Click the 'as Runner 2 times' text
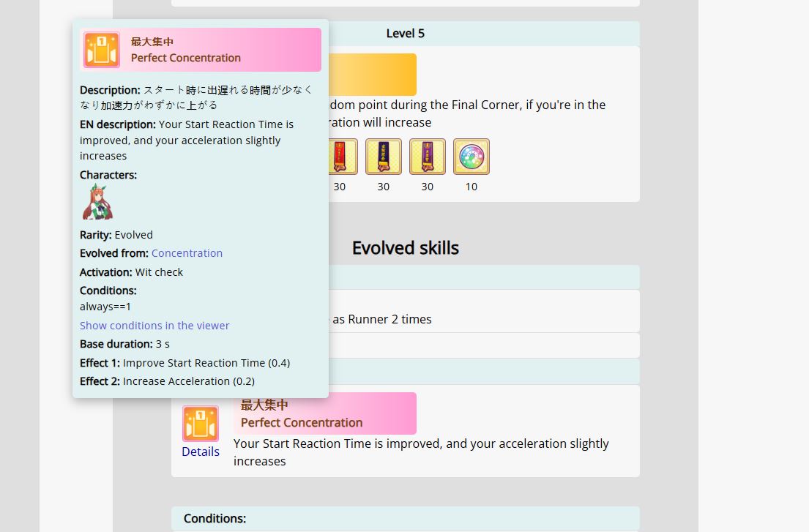This screenshot has width=809, height=532. pos(381,320)
